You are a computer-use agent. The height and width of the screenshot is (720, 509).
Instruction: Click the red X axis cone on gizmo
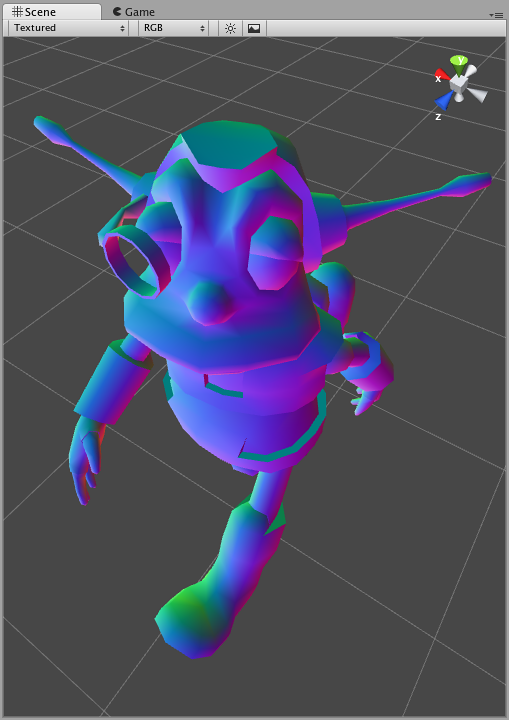(x=441, y=75)
